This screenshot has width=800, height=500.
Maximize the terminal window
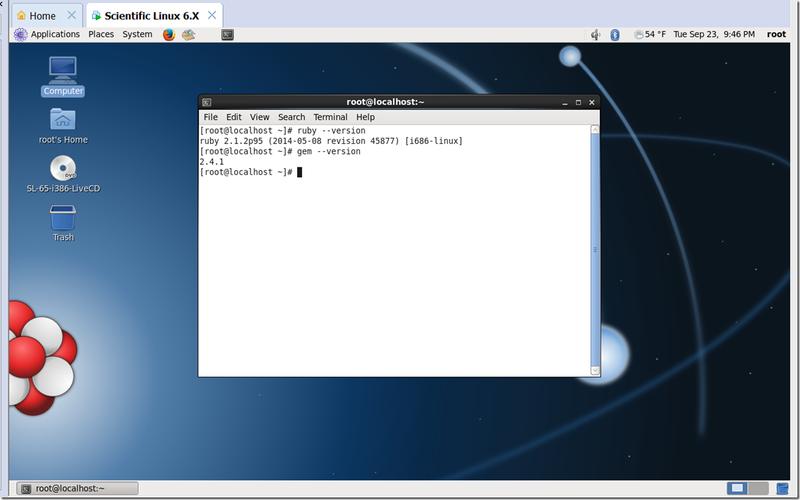coord(578,103)
